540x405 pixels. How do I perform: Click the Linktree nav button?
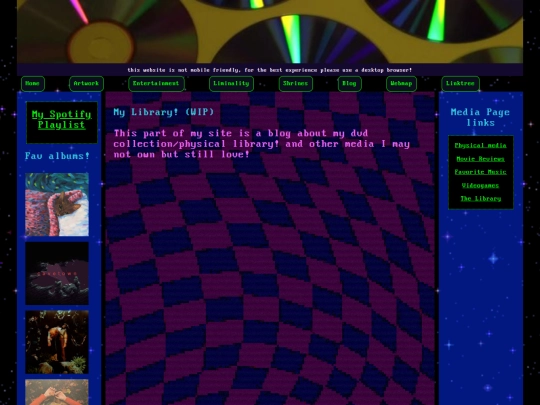click(x=460, y=84)
